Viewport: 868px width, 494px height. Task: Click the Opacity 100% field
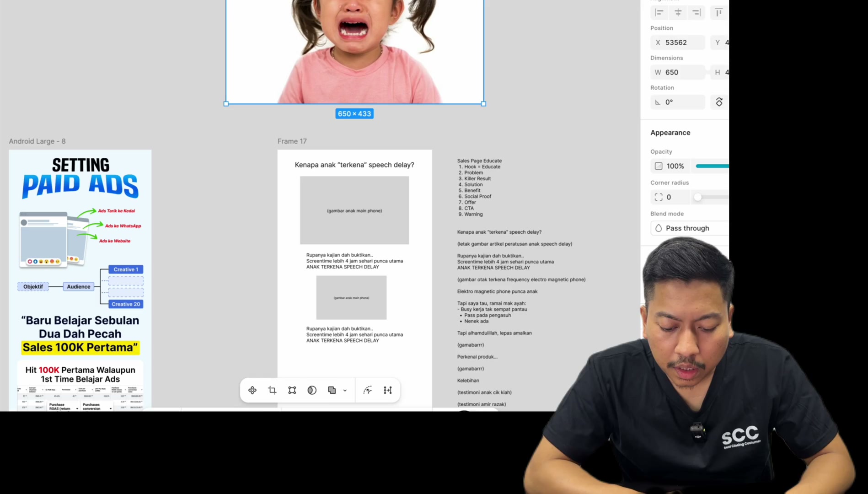pos(670,166)
